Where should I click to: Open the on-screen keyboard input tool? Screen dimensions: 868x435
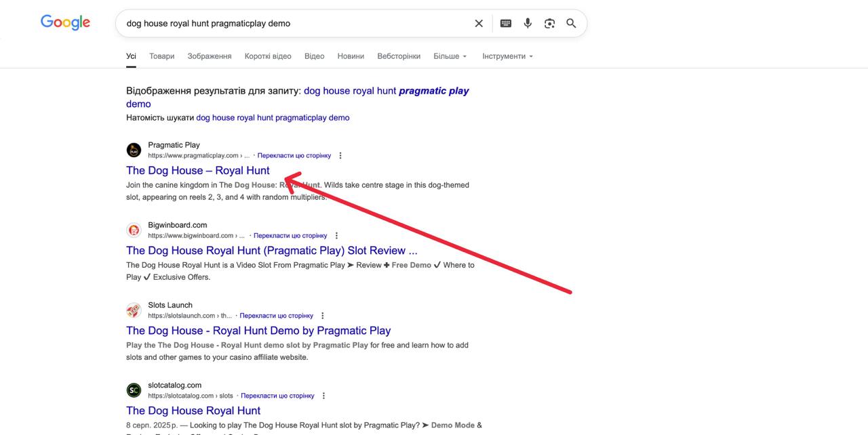tap(506, 23)
